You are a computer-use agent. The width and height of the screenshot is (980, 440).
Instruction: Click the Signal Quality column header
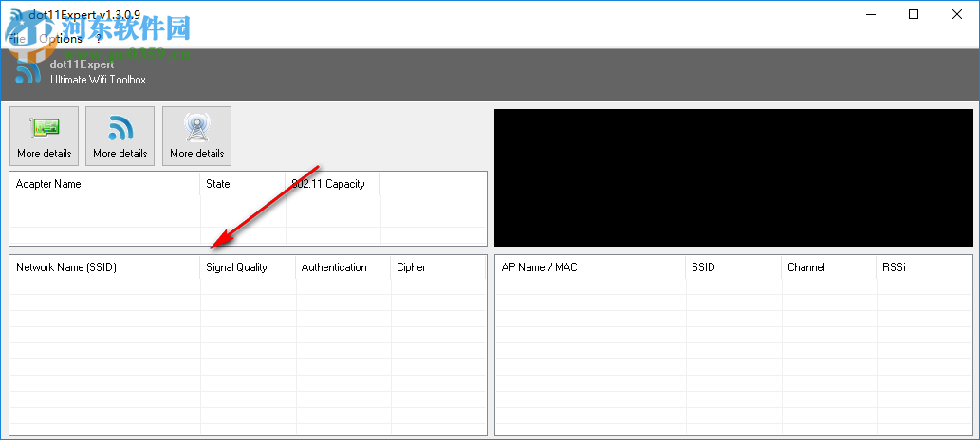pyautogui.click(x=249, y=266)
